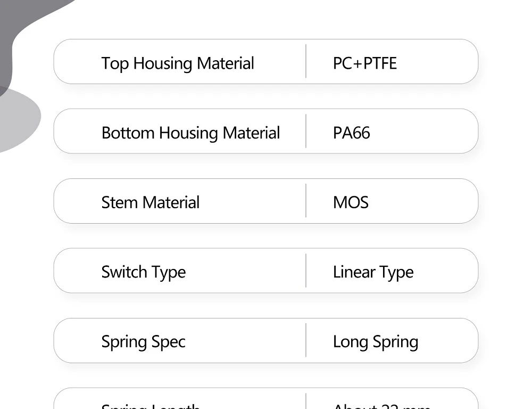
Task: Click the divider in the Spring Spec row
Action: [x=306, y=340]
